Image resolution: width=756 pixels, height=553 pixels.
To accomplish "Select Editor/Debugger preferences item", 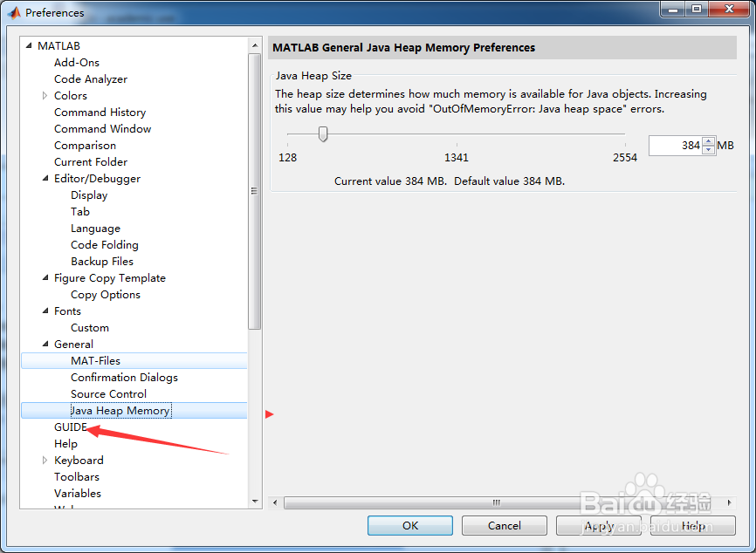I will (97, 179).
